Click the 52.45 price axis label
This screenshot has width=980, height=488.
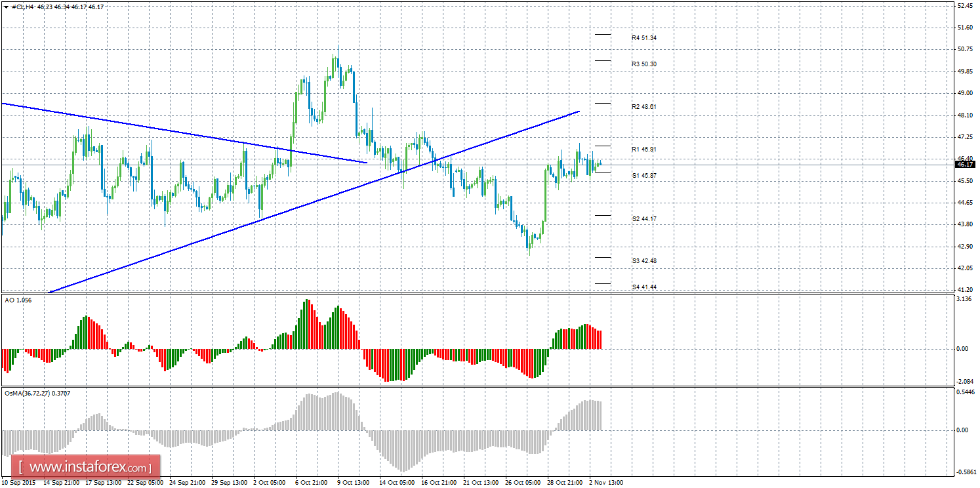pyautogui.click(x=965, y=6)
